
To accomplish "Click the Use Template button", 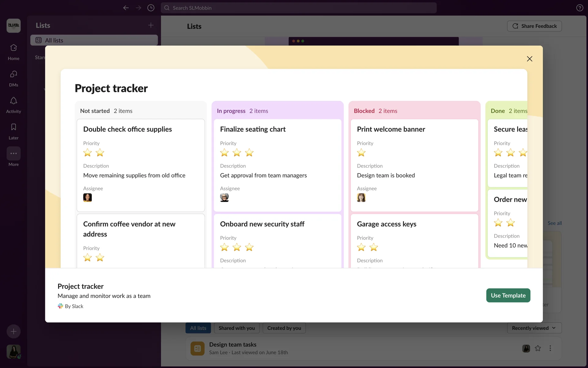I will point(508,295).
